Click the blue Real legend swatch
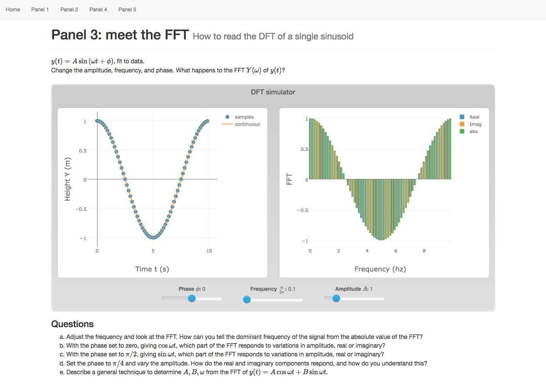The height and width of the screenshot is (392, 546). 462,117
